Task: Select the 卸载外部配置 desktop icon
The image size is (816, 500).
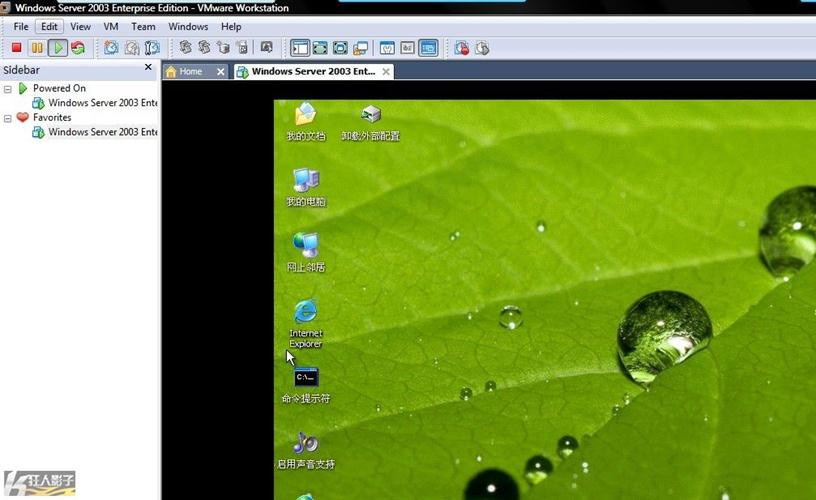Action: [371, 123]
